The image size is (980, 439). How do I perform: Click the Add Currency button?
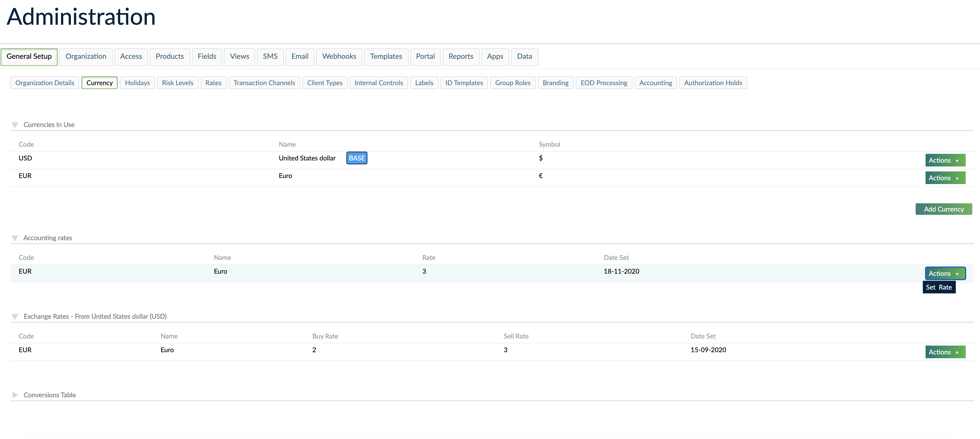tap(943, 209)
